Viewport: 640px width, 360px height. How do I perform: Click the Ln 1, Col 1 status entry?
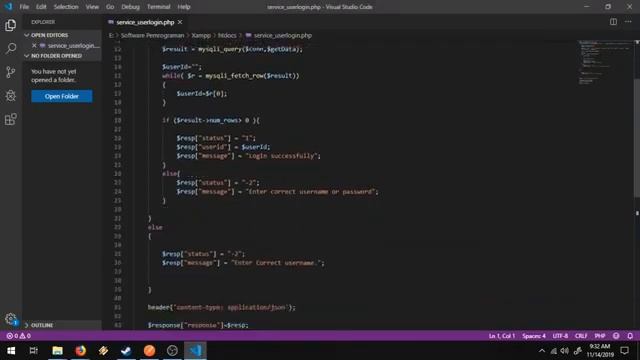[502, 336]
